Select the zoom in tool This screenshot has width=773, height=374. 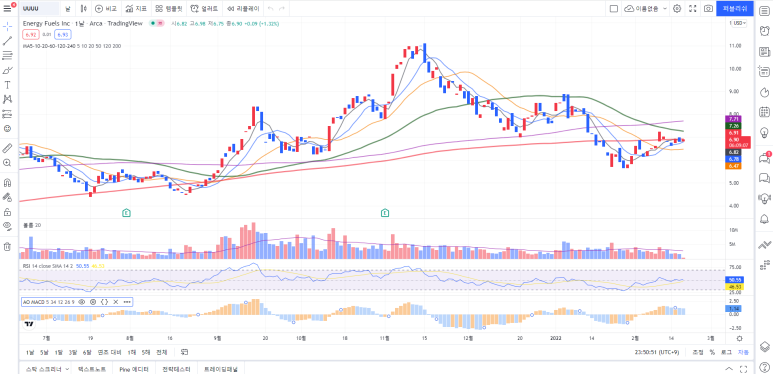point(7,163)
